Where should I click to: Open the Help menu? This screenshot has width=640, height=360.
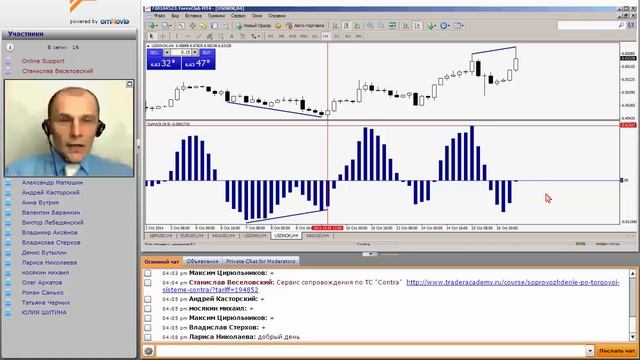click(277, 16)
